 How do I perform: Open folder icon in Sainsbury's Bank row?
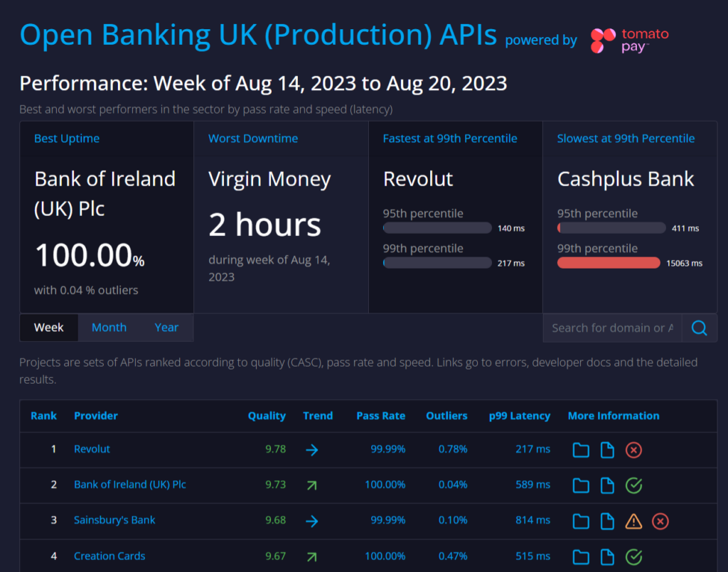tap(581, 522)
